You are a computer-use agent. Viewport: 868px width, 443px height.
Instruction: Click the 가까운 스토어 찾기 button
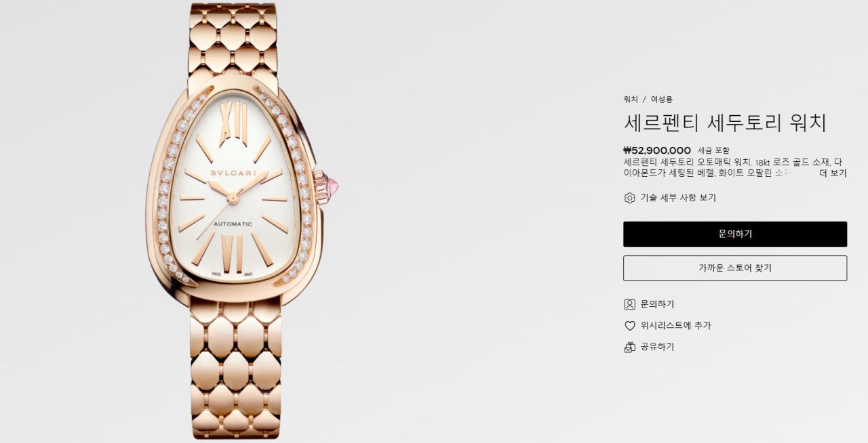tap(735, 268)
